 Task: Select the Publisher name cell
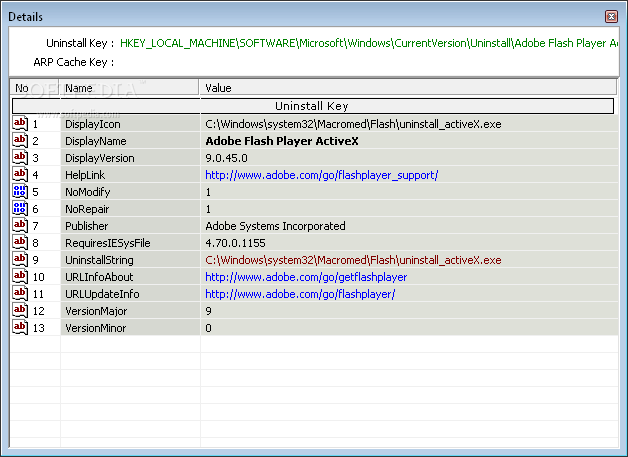pos(130,226)
